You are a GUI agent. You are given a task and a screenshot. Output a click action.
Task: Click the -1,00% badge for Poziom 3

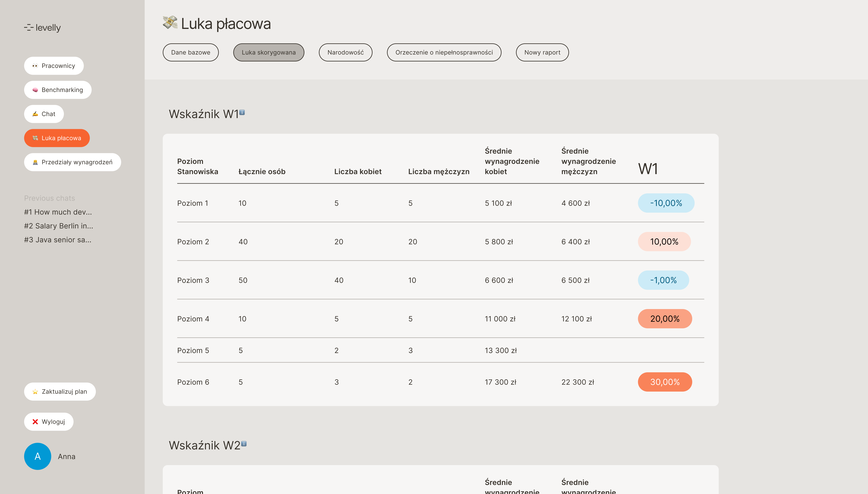[x=663, y=280]
